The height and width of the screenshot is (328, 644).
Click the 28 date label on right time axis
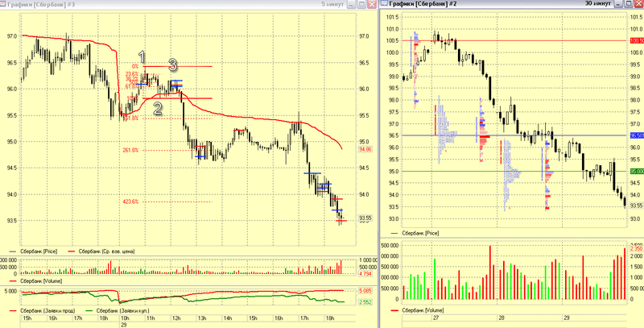(501, 318)
